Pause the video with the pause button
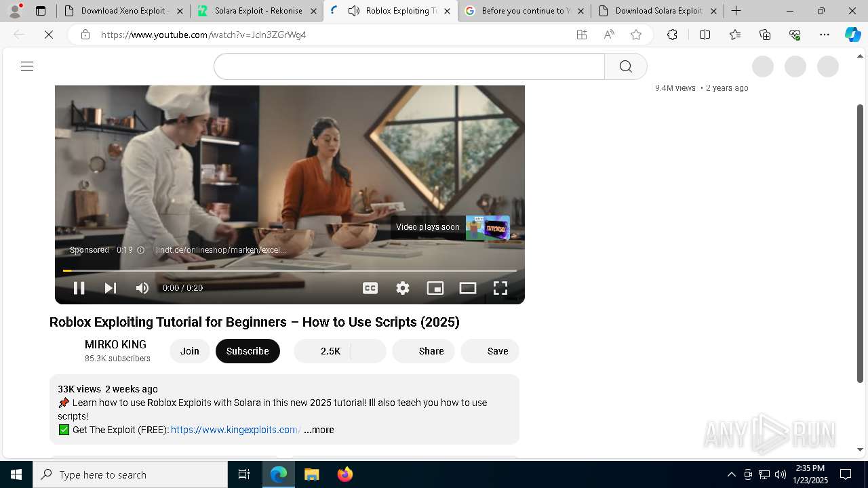The height and width of the screenshot is (488, 868). pyautogui.click(x=79, y=288)
